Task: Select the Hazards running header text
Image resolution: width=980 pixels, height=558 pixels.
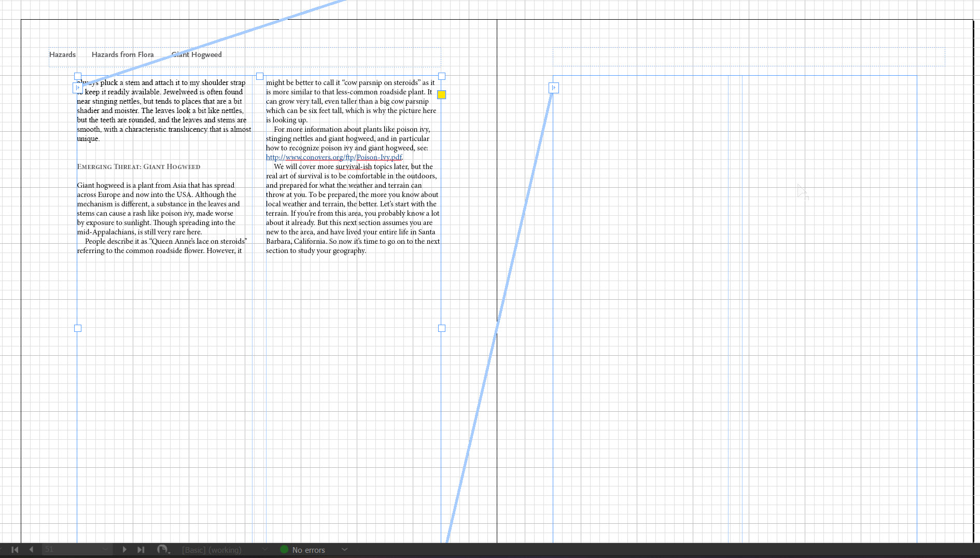Action: (x=62, y=54)
